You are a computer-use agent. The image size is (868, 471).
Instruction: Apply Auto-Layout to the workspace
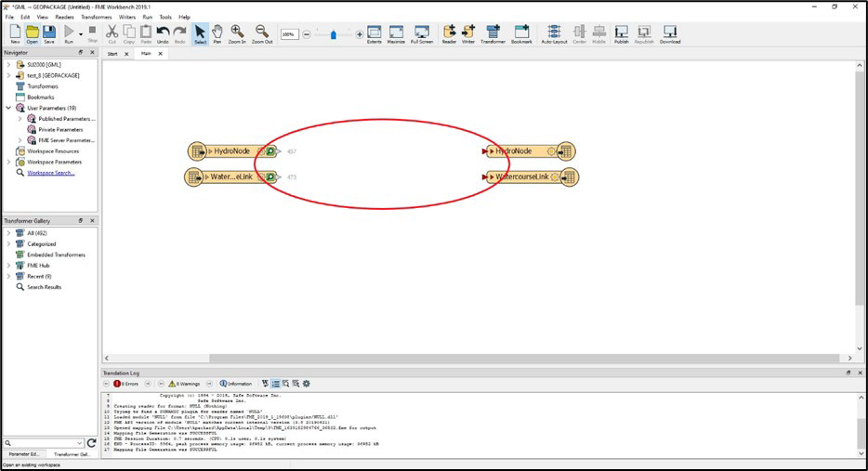point(554,33)
